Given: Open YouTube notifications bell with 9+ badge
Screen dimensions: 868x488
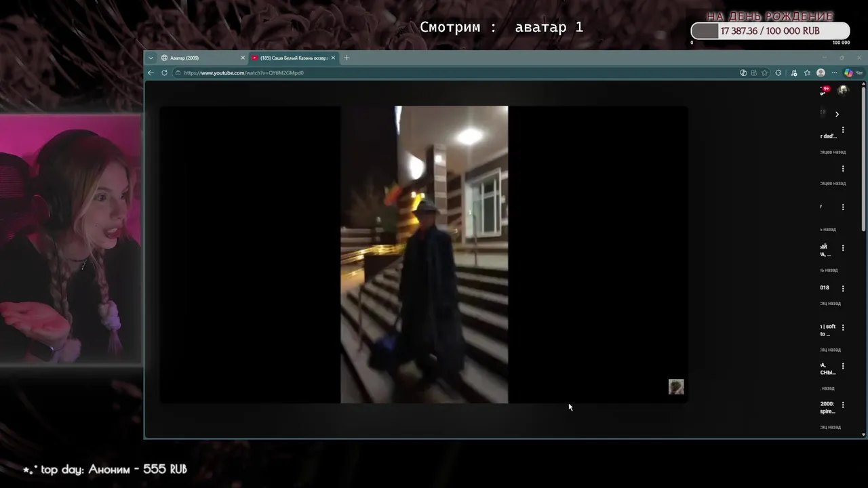Looking at the screenshot, I should point(825,89).
